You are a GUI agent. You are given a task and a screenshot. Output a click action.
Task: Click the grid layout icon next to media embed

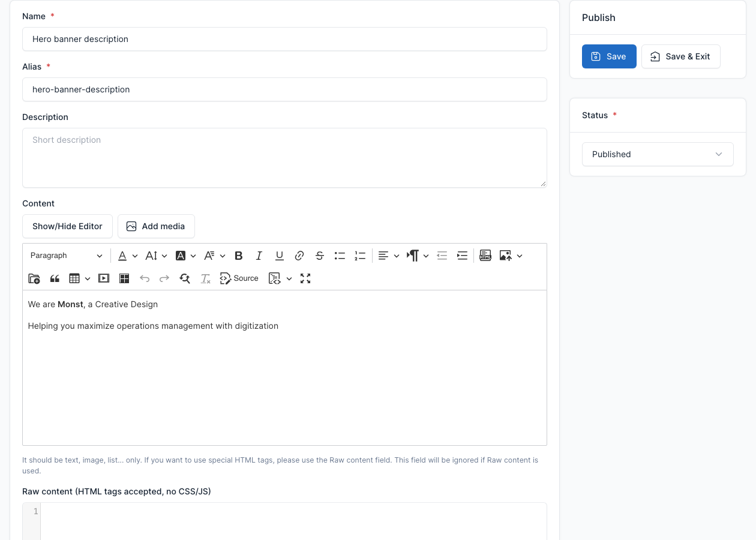point(124,278)
